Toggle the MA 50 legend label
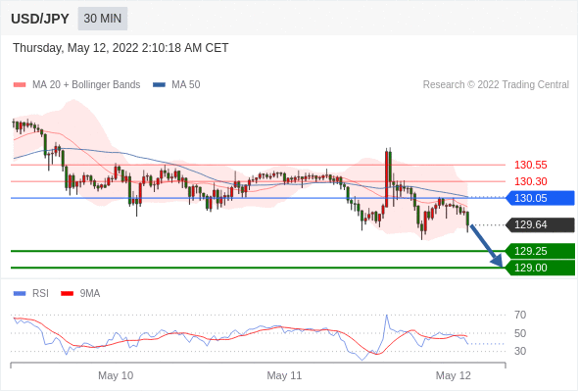This screenshot has height=392, width=578. pos(186,85)
